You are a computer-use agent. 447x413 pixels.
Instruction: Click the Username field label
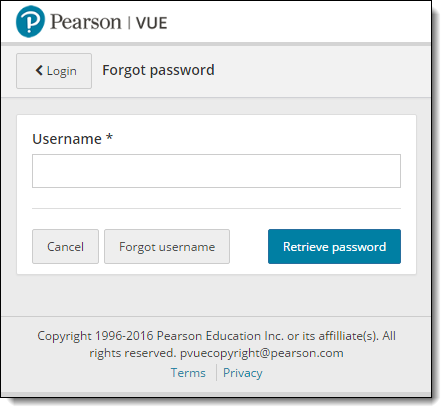click(67, 139)
